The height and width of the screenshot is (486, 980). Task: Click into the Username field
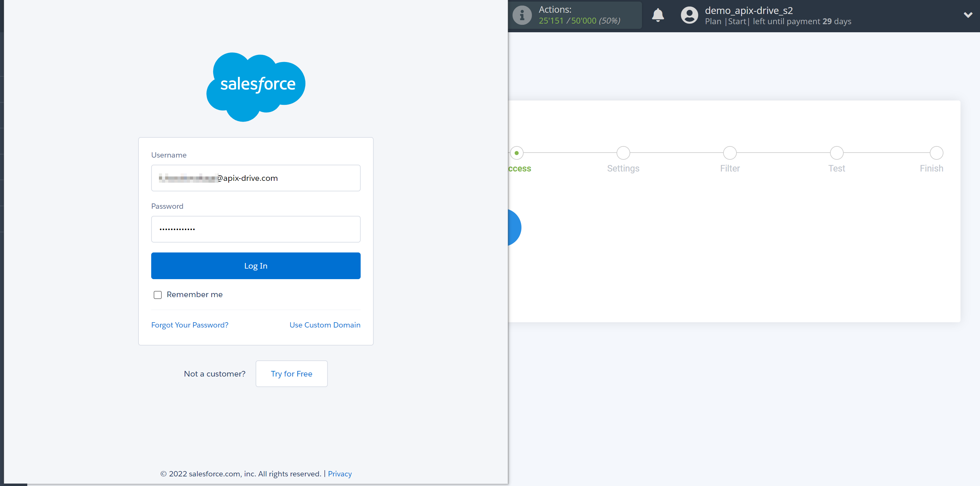(x=256, y=178)
